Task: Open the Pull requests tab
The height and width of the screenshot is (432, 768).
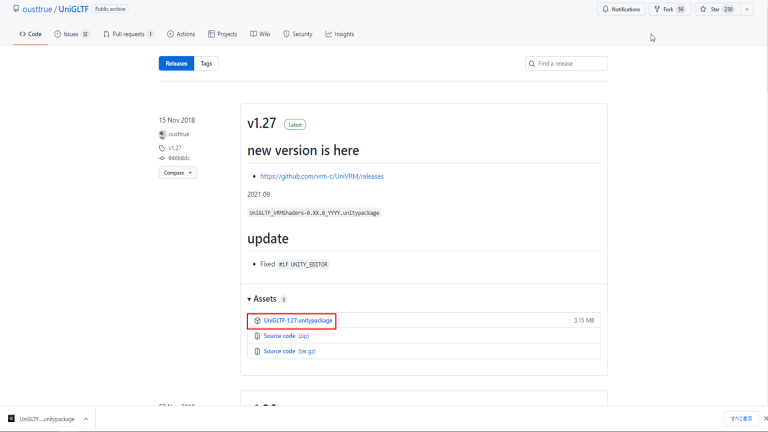Action: [128, 34]
